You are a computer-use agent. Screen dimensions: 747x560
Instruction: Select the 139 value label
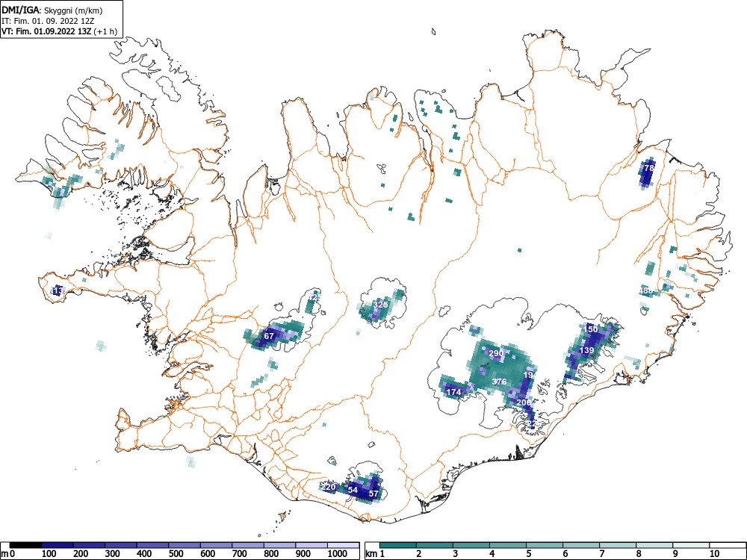(x=586, y=350)
